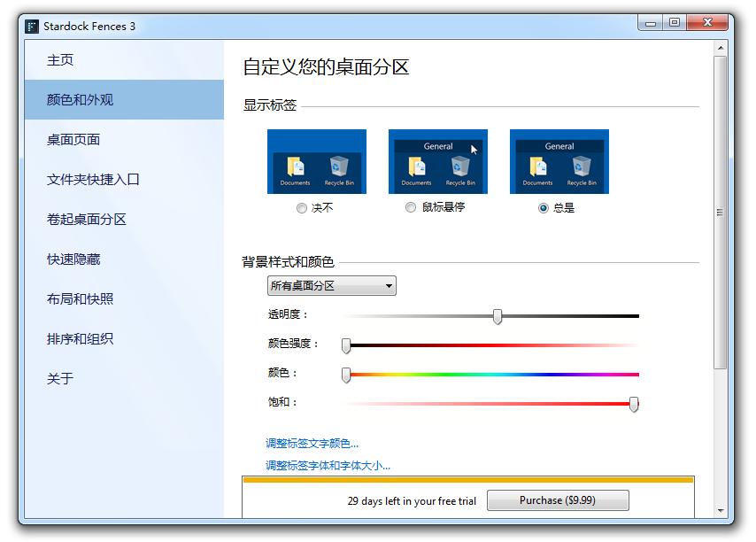
Task: Click the always-show-label preview above 总是
Action: (x=559, y=161)
